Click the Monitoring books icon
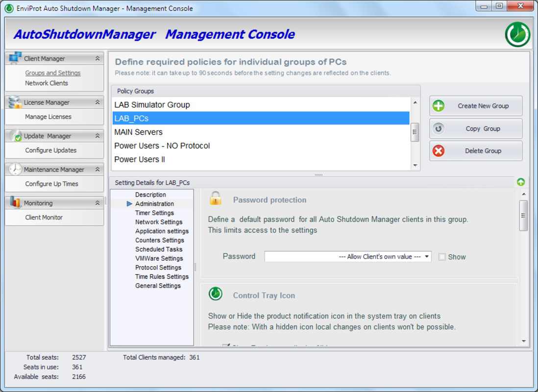This screenshot has width=538, height=392. point(15,202)
